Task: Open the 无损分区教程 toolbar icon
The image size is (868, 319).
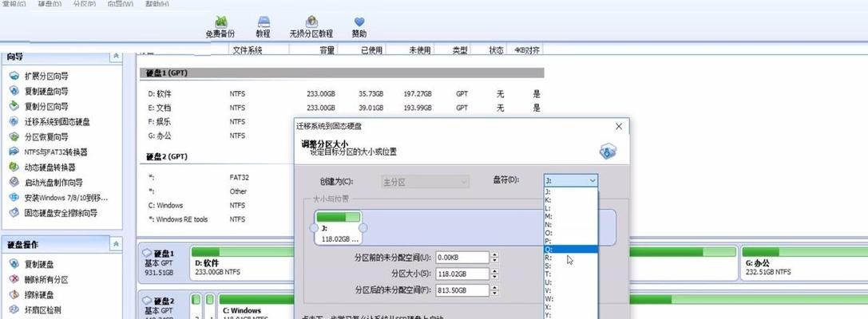Action: click(x=311, y=27)
